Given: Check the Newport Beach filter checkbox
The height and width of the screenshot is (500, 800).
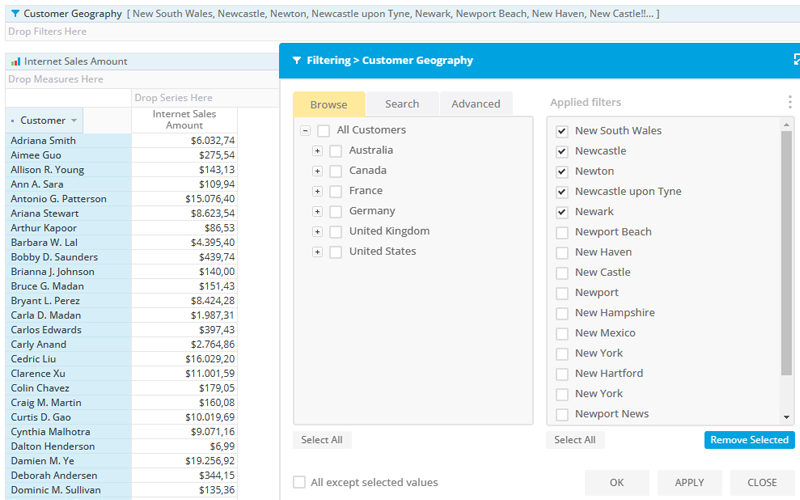Looking at the screenshot, I should point(562,233).
